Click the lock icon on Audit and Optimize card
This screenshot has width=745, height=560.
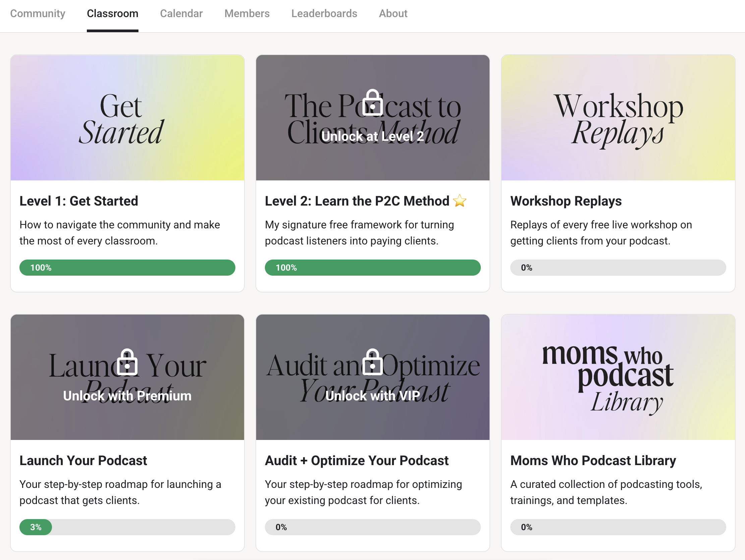[x=372, y=362]
